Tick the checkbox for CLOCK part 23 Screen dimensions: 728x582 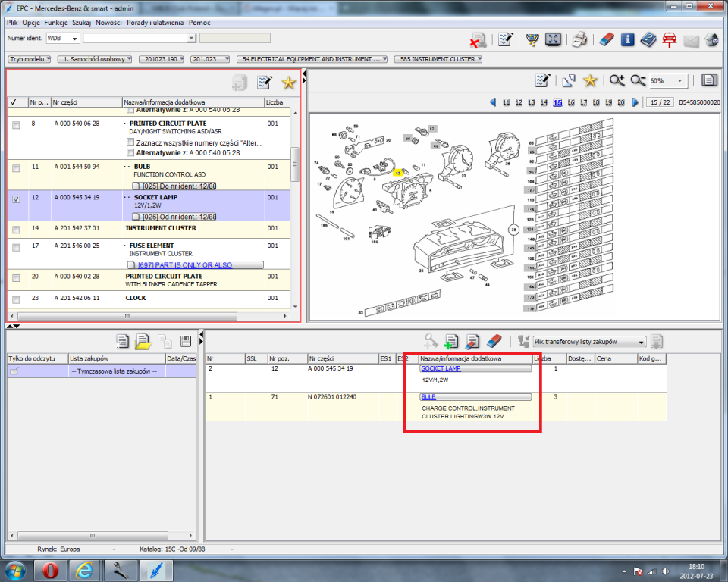[16, 299]
